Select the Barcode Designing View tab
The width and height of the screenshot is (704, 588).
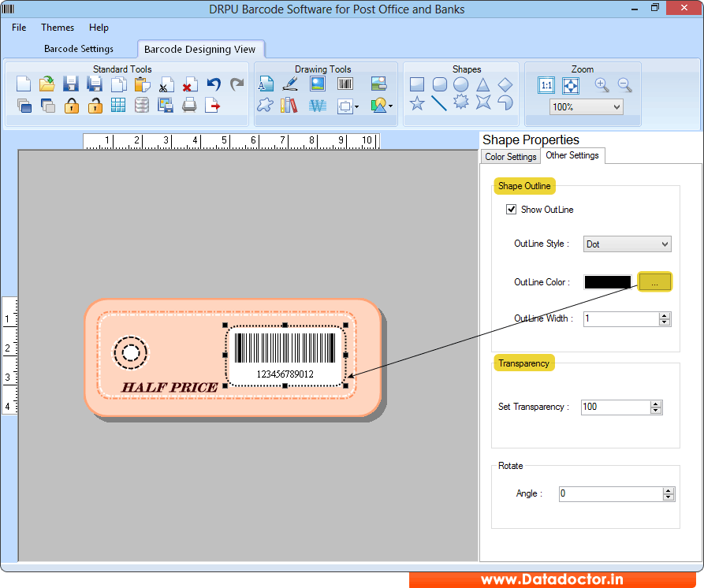click(x=199, y=49)
